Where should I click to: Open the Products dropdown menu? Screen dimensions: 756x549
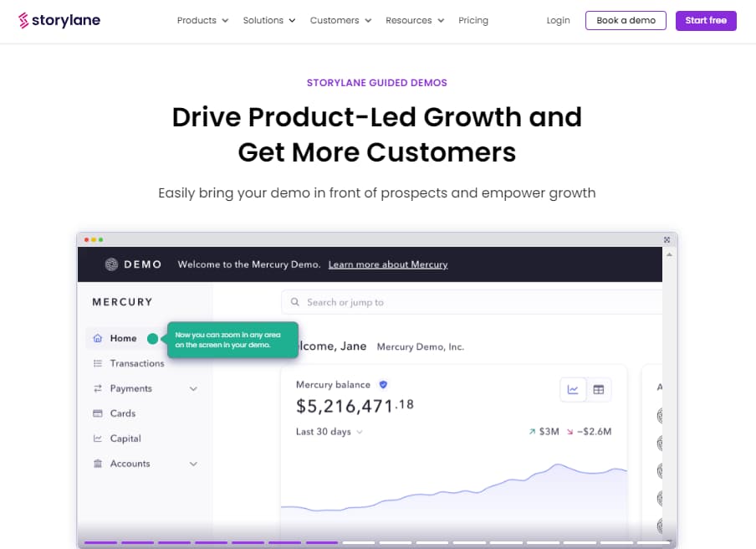click(202, 20)
